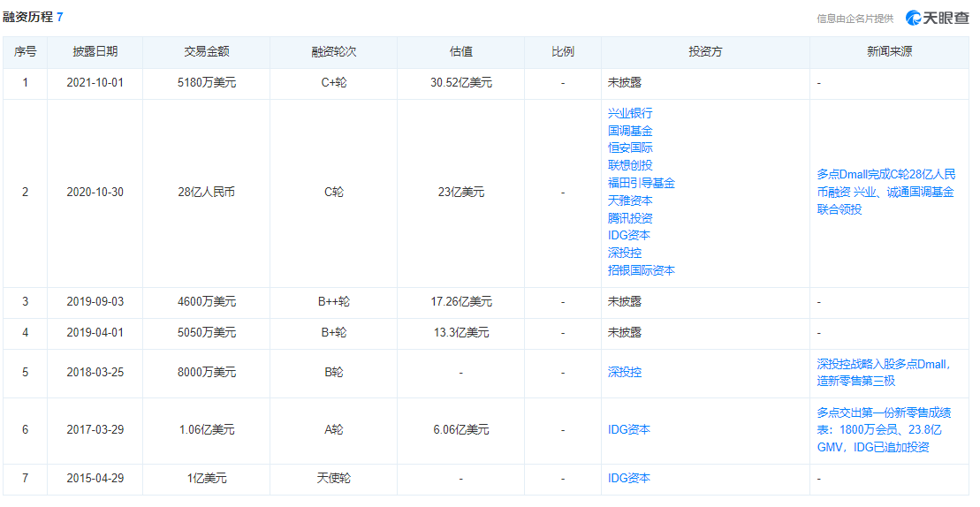Click round cell B++轮
Image resolution: width=980 pixels, height=507 pixels.
(334, 301)
